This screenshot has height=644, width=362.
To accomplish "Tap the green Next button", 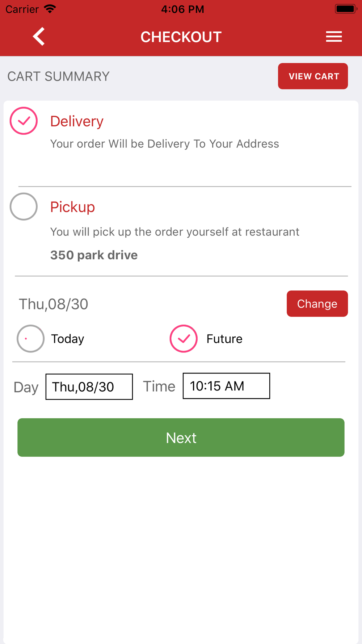I will 181,438.
